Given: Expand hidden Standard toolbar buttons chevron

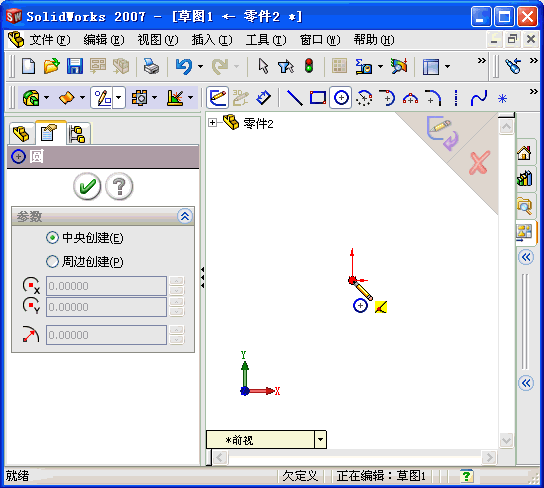Looking at the screenshot, I should pos(482,61).
